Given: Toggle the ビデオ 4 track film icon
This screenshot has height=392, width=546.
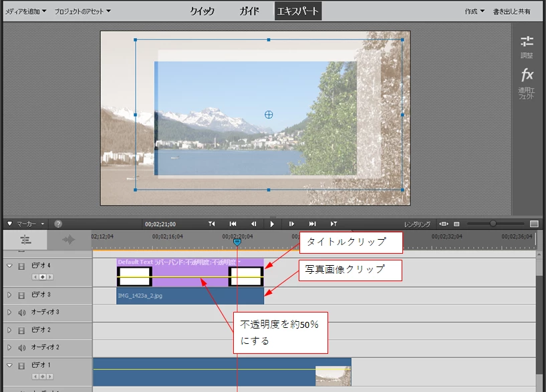Looking at the screenshot, I should pyautogui.click(x=21, y=266).
